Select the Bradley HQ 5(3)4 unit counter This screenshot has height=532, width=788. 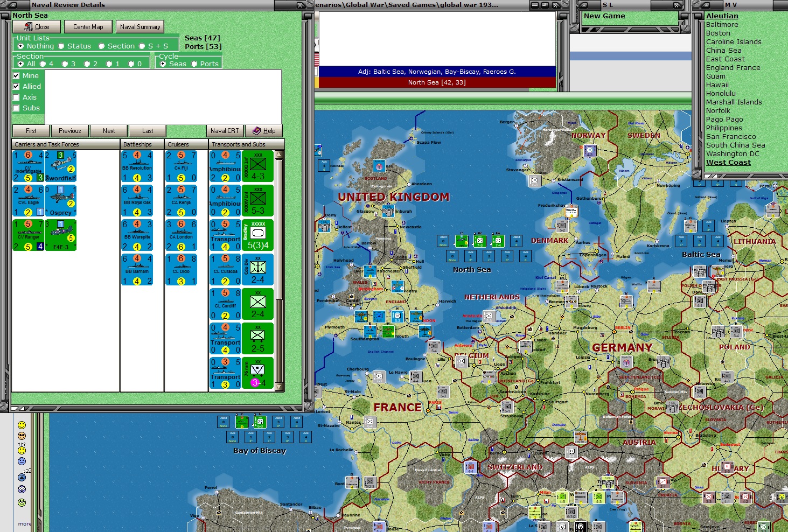[258, 235]
